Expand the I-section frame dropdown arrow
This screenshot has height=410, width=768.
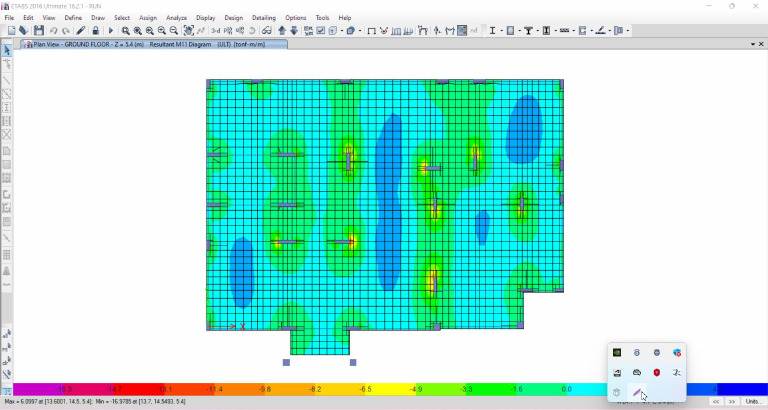(502, 31)
